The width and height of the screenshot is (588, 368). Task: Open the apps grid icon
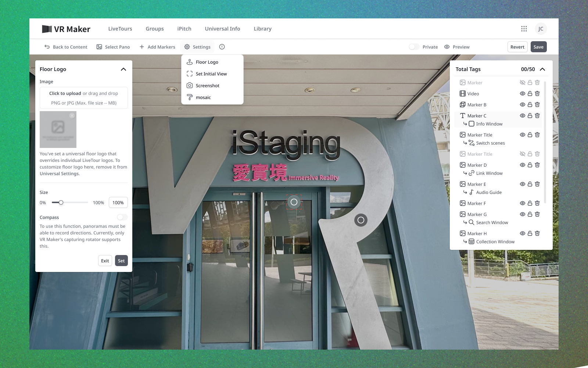pyautogui.click(x=524, y=29)
